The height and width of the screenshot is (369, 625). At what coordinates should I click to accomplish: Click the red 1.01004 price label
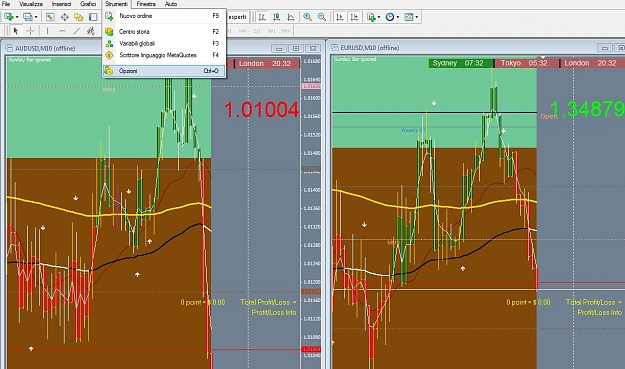[261, 110]
